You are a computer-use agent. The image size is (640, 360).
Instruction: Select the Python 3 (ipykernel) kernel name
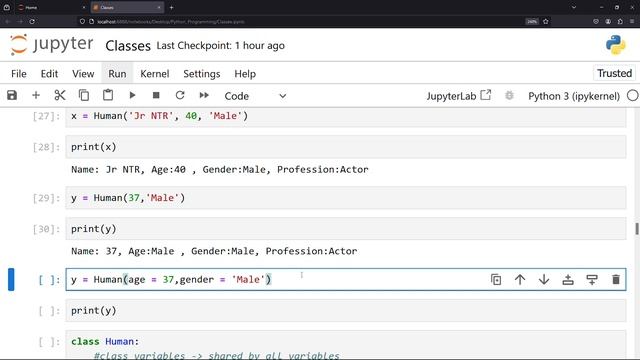pos(574,96)
